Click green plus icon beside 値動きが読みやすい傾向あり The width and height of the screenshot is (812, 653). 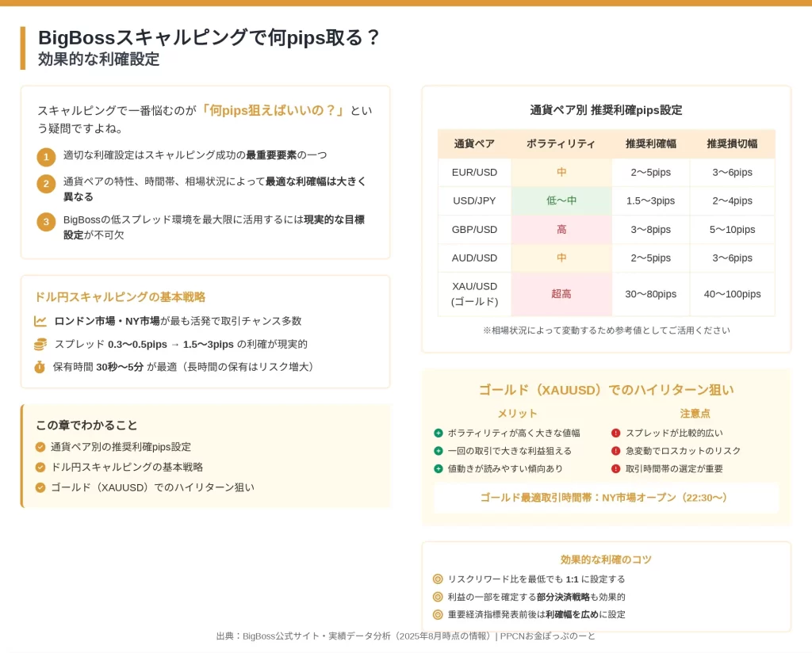[438, 469]
